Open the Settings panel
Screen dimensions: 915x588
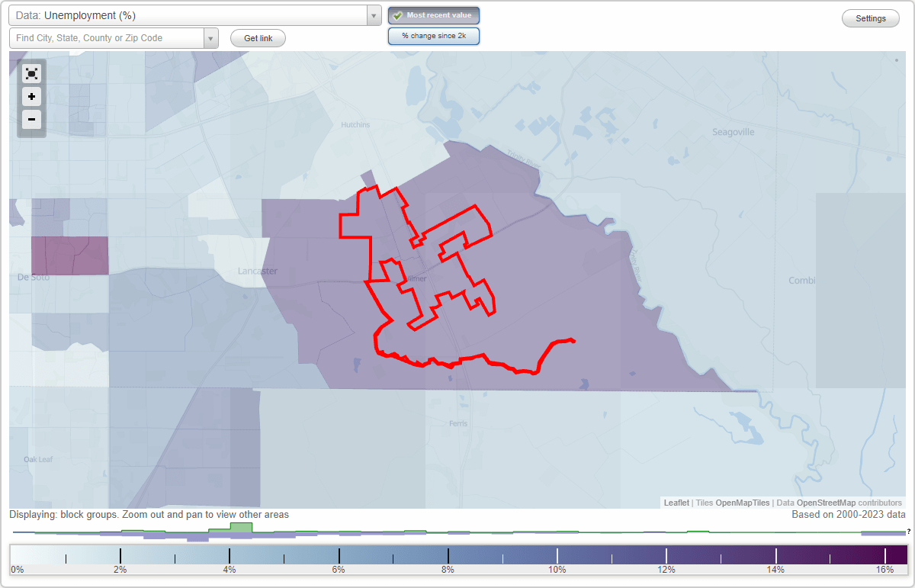click(x=870, y=18)
